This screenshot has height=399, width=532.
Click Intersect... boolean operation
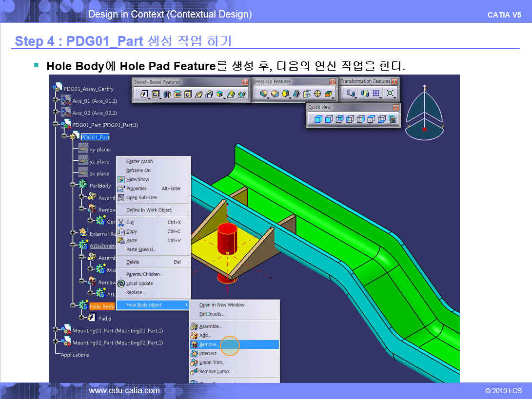pos(209,354)
